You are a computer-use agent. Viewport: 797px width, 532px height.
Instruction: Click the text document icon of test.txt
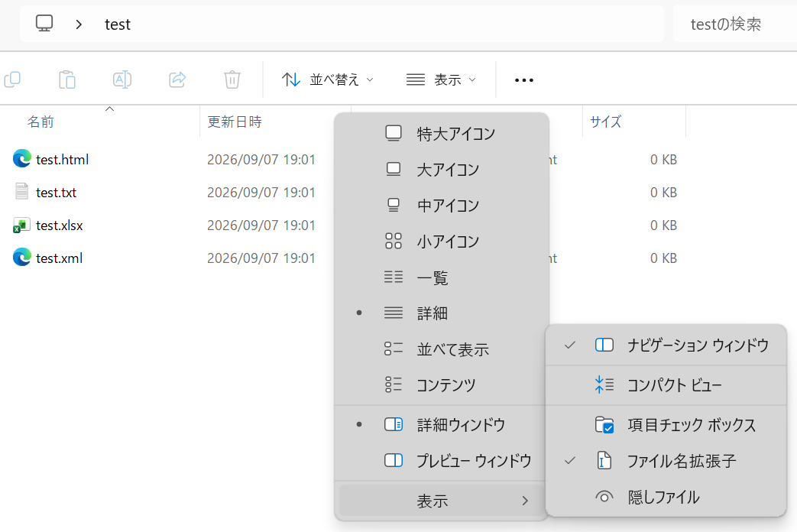tap(22, 192)
